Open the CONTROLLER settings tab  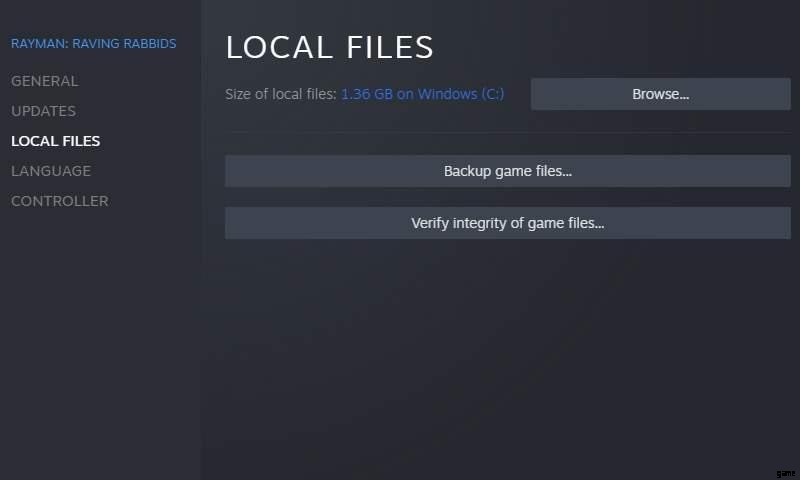point(59,201)
